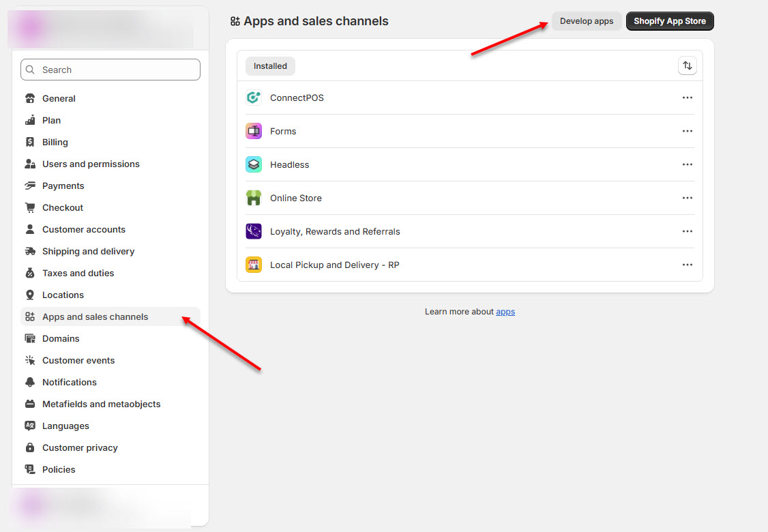The image size is (768, 532).
Task: Click the Users and permissions icon
Action: coord(30,164)
